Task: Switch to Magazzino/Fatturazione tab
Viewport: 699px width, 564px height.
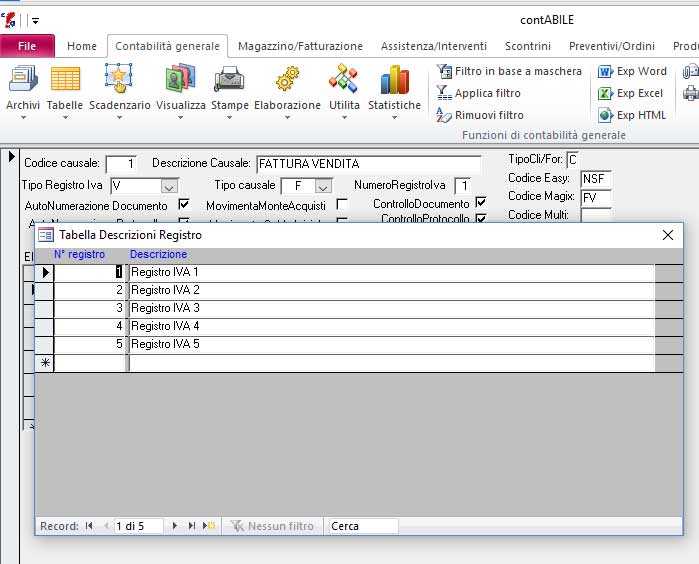Action: (x=300, y=46)
